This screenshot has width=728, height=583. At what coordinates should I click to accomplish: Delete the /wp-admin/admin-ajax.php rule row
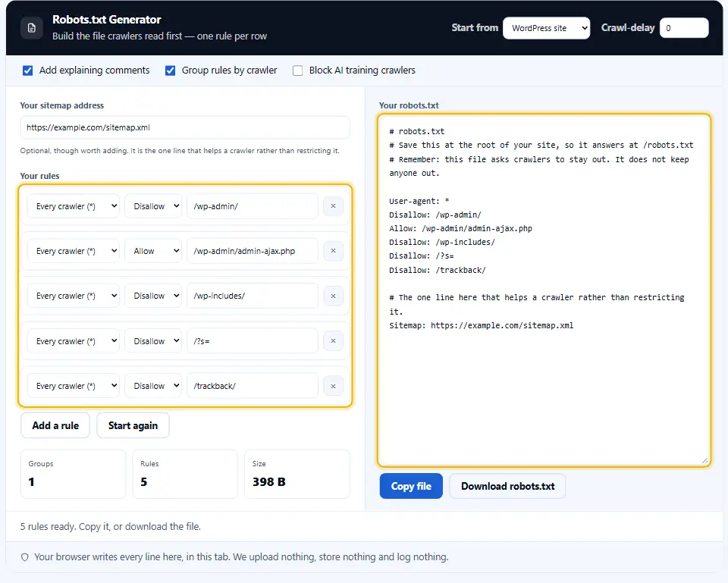coord(333,251)
